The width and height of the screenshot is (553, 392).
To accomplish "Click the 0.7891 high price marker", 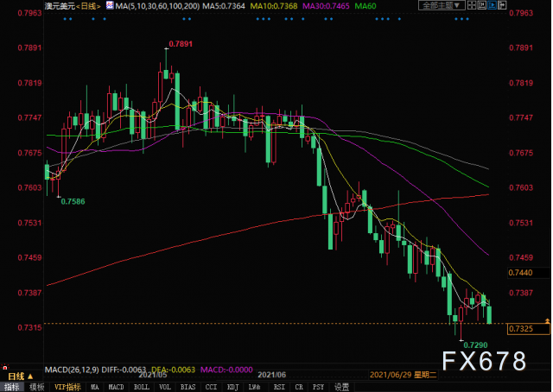I will pos(180,43).
